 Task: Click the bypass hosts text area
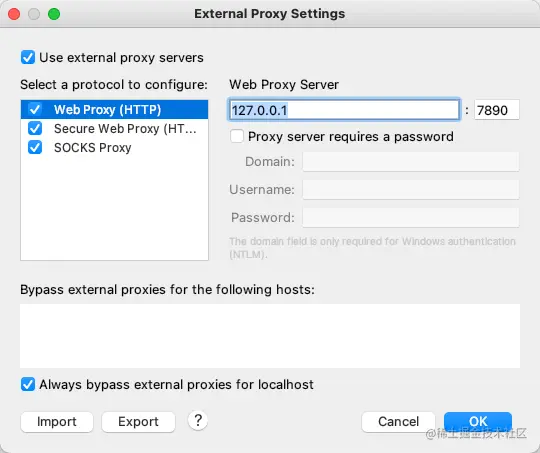pos(270,336)
